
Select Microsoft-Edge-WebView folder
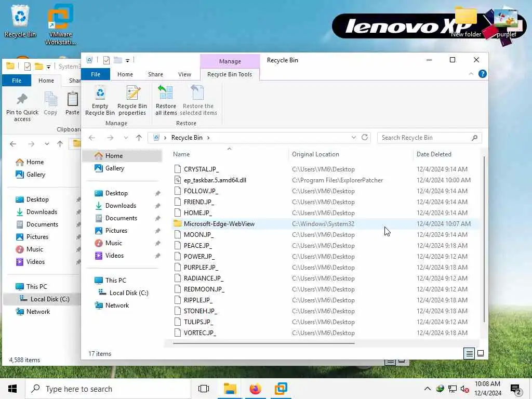(219, 223)
